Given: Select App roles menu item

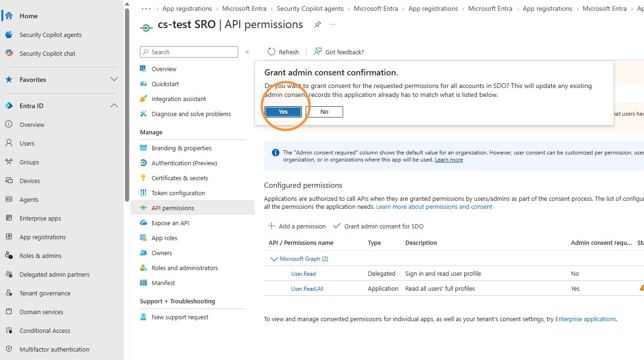Looking at the screenshot, I should (x=164, y=238).
